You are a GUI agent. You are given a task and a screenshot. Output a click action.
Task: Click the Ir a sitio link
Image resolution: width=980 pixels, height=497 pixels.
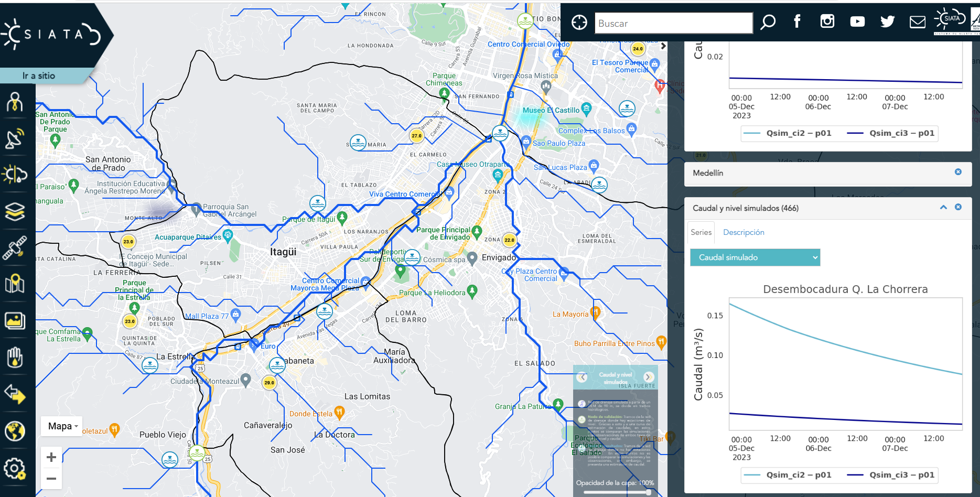pyautogui.click(x=38, y=76)
